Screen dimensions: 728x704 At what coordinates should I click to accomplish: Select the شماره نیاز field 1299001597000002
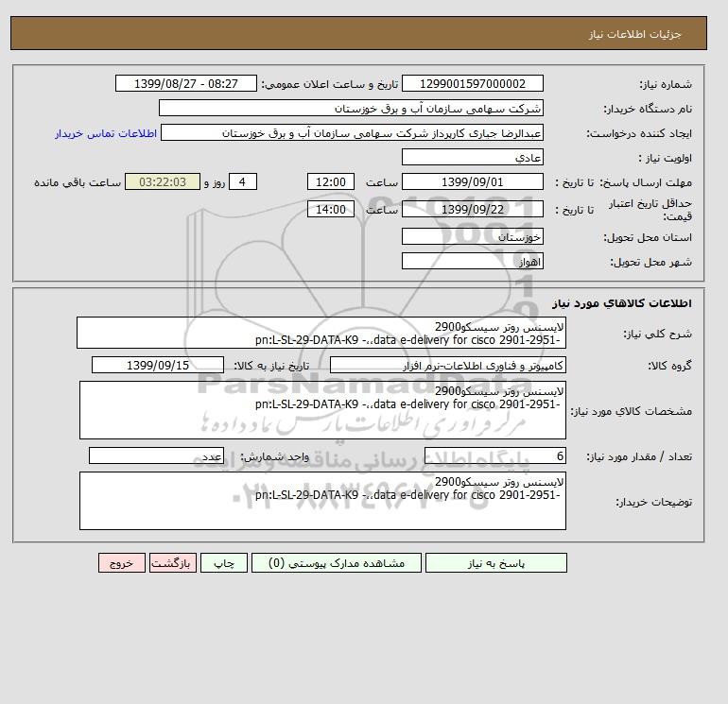pos(472,83)
